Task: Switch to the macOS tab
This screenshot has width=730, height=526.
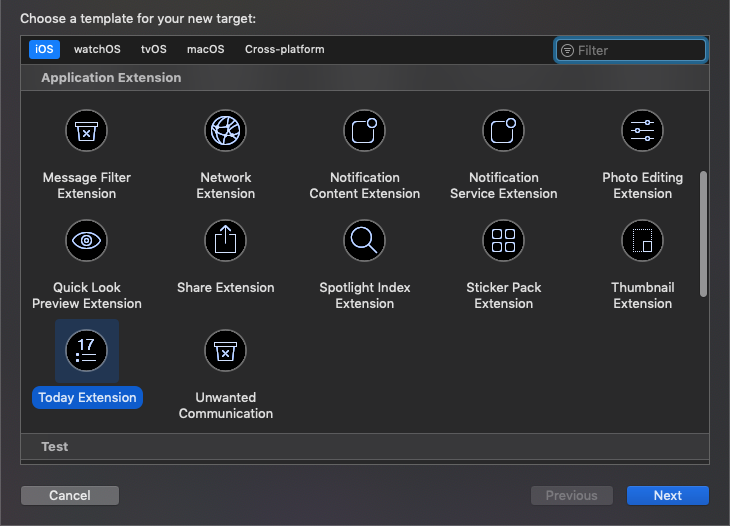Action: tap(206, 49)
